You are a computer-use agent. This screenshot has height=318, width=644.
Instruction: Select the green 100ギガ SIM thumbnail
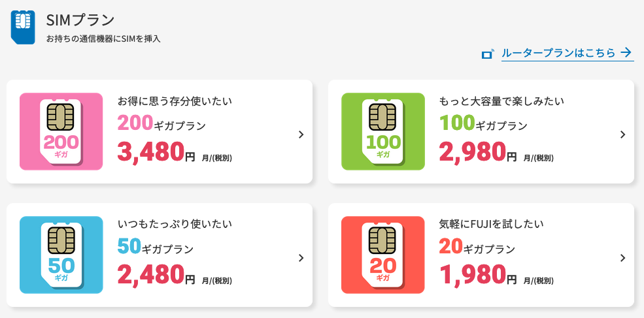point(382,131)
